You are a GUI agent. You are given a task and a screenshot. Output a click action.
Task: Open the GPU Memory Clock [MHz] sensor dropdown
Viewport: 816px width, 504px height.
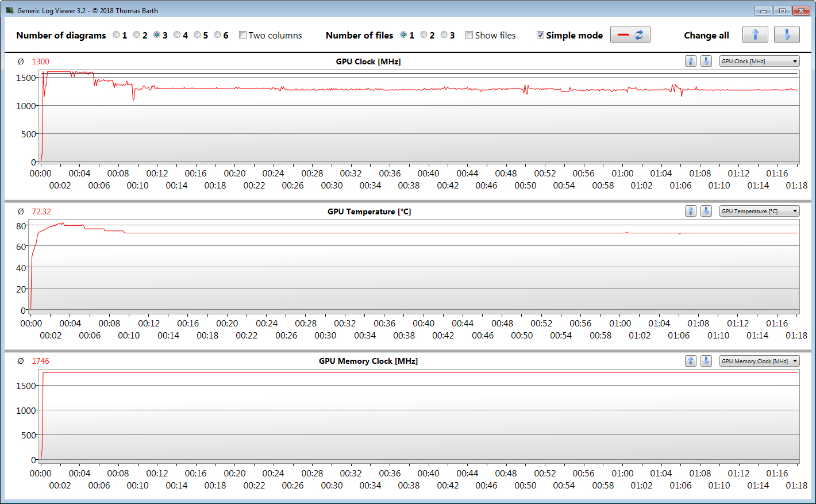[x=760, y=361]
